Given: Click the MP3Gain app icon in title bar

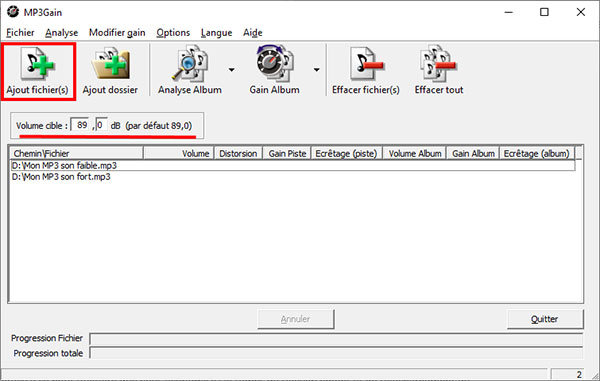Looking at the screenshot, I should tap(13, 12).
